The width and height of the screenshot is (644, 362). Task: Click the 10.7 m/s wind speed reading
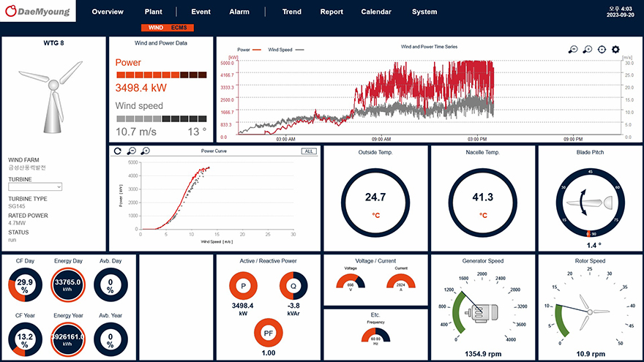(136, 132)
